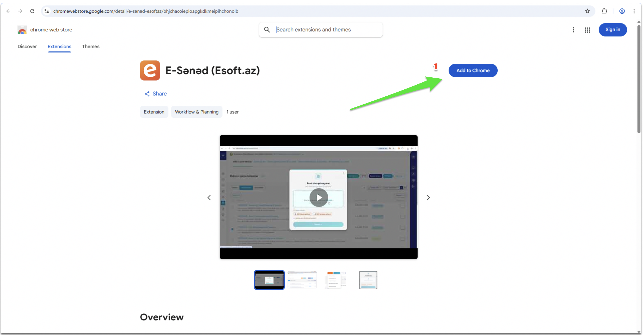This screenshot has height=335, width=644.
Task: Play the extension preview video
Action: pyautogui.click(x=319, y=198)
